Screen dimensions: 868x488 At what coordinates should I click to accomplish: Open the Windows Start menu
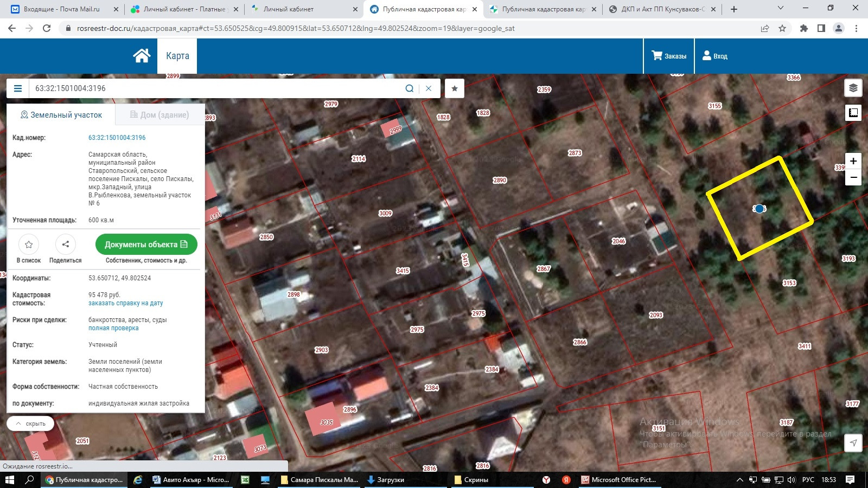(9, 480)
